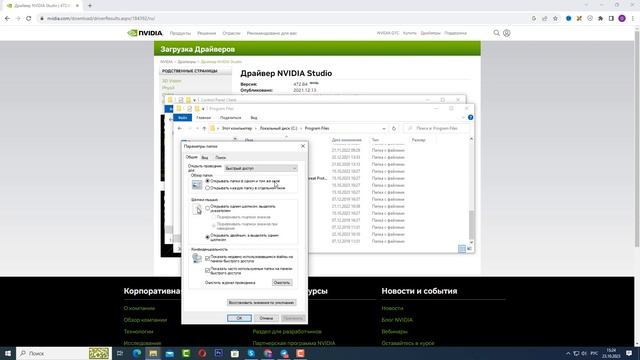The height and width of the screenshot is (360, 640).
Task: Sort by 'Дата изменения' column header
Action: pos(347,140)
